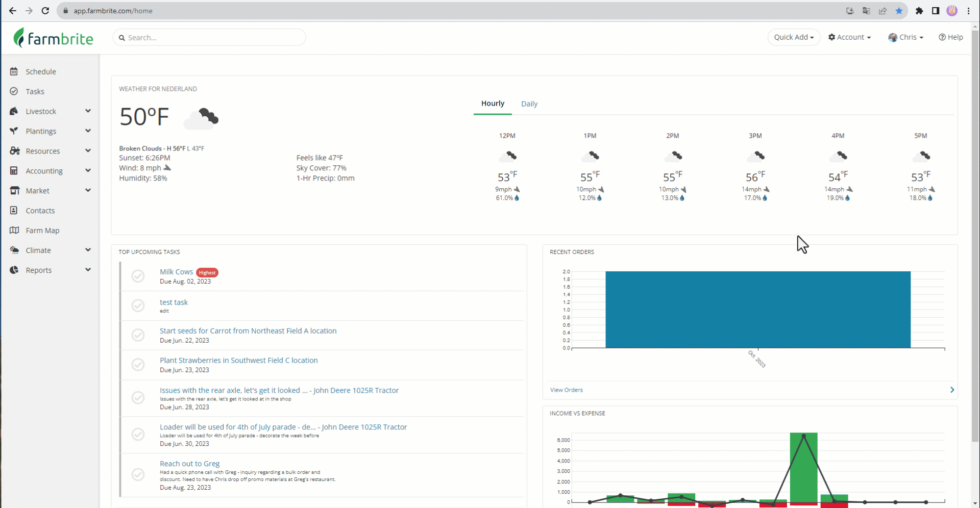Viewport: 980px width, 508px height.
Task: Switch to the Daily weather tab
Action: (529, 104)
